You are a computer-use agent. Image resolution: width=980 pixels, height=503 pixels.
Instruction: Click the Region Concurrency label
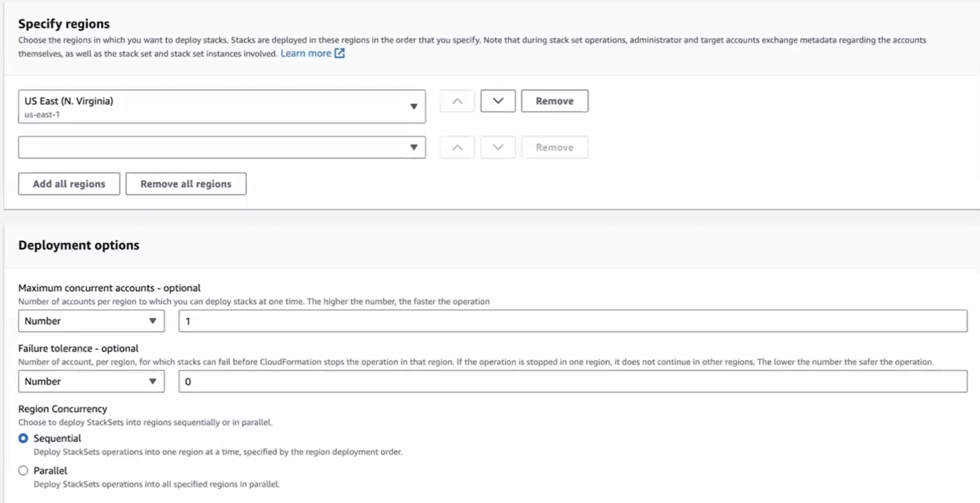pyautogui.click(x=63, y=409)
